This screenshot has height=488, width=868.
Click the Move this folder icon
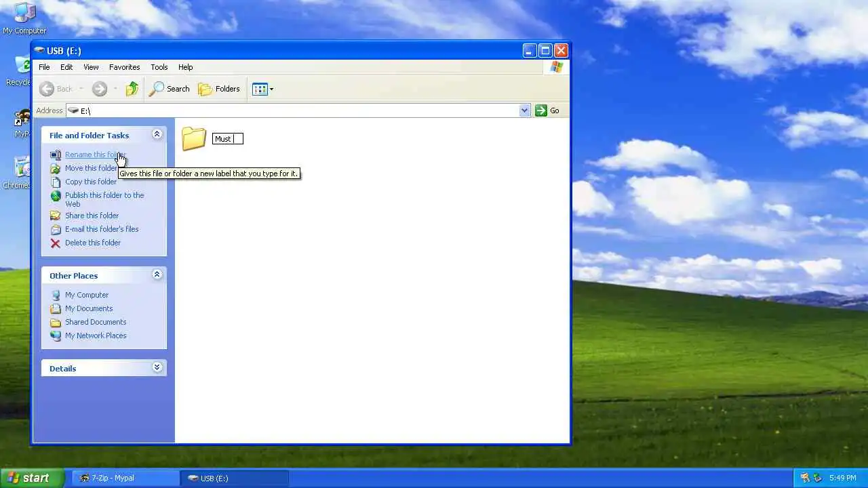point(56,168)
